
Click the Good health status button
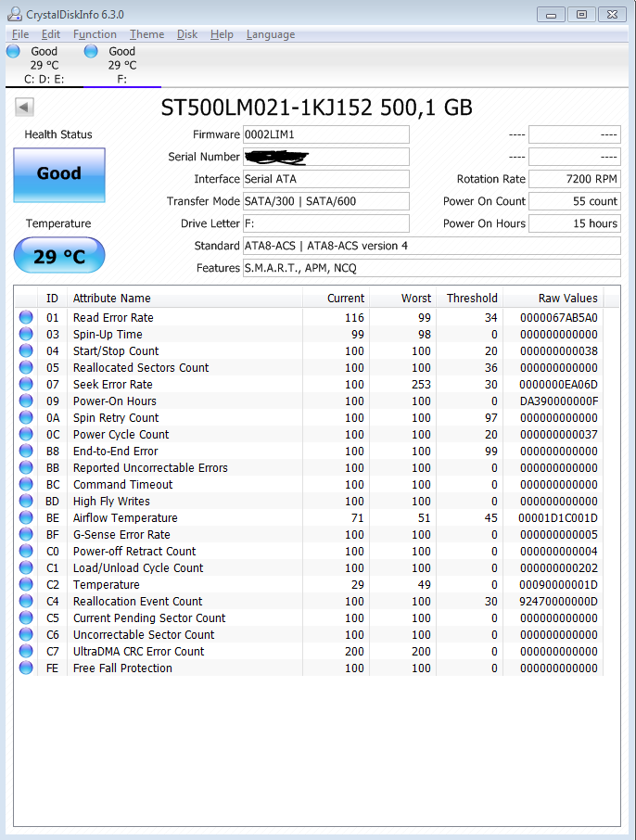(59, 175)
